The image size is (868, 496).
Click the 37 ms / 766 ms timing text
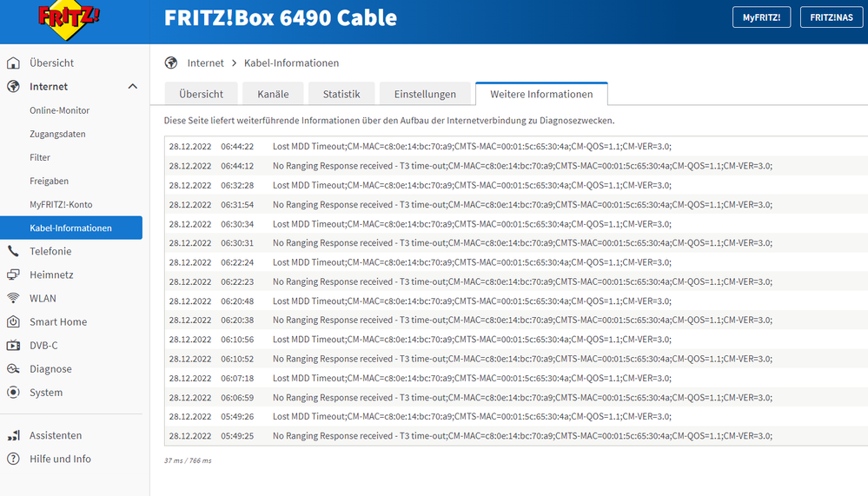pos(188,460)
